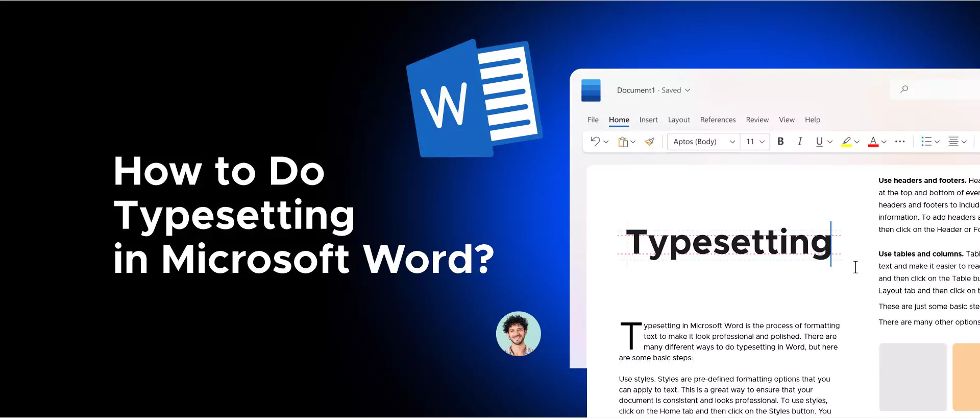Open more font options ellipsis
980x418 pixels.
coord(900,142)
